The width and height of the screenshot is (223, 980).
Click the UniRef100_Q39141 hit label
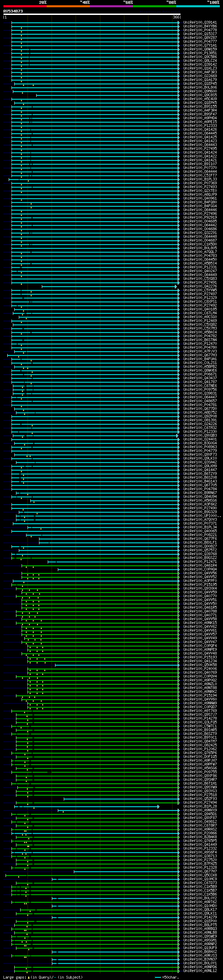[200, 23]
